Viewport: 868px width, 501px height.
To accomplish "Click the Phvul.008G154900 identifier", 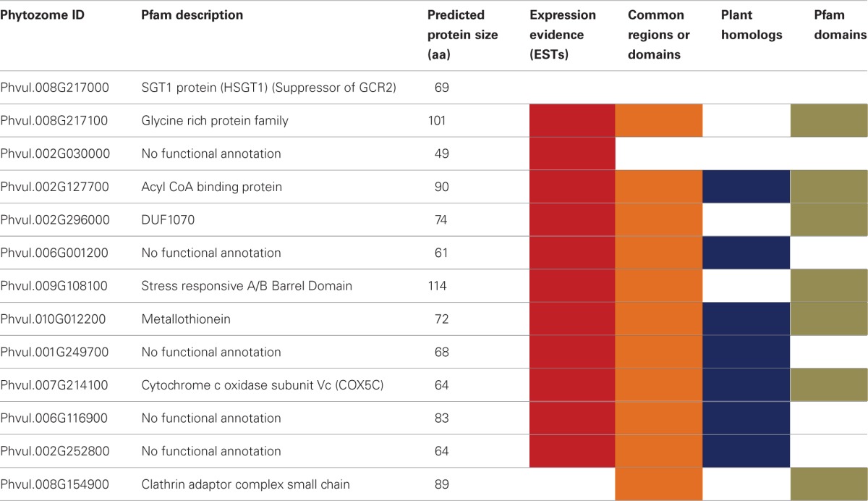I will click(55, 484).
